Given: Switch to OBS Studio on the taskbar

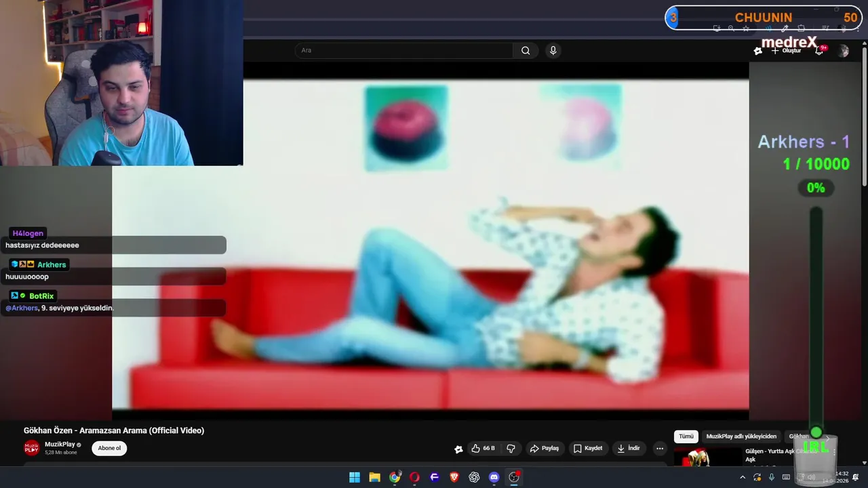Looking at the screenshot, I should point(514,477).
